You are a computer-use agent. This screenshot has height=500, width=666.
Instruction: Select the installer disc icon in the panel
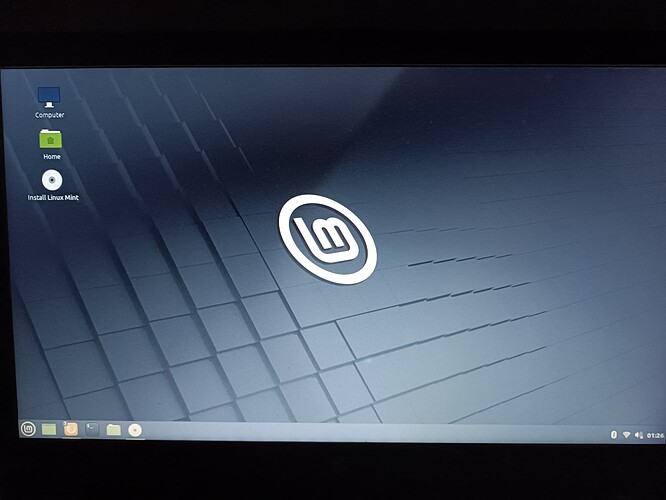click(x=135, y=430)
